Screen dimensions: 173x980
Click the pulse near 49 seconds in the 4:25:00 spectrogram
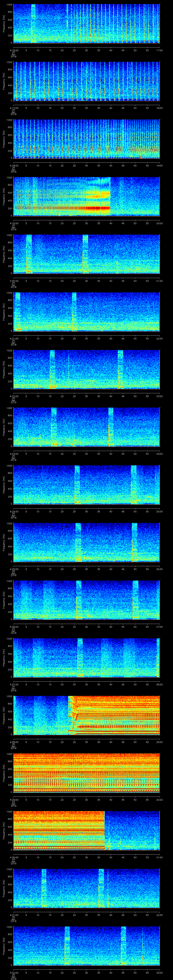pos(134,542)
